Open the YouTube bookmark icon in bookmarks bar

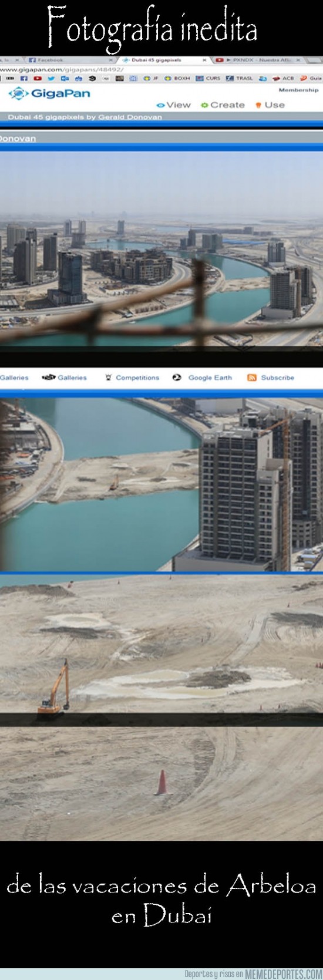tap(38, 78)
